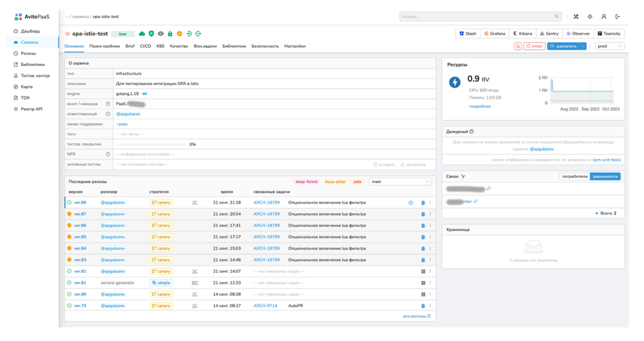Open the prod environment dropdown

pyautogui.click(x=610, y=46)
